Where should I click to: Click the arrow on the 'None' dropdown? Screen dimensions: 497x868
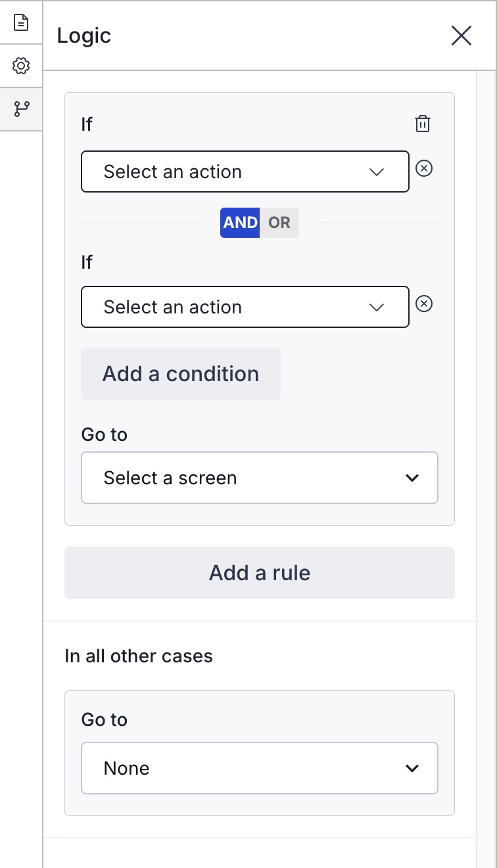pos(412,768)
